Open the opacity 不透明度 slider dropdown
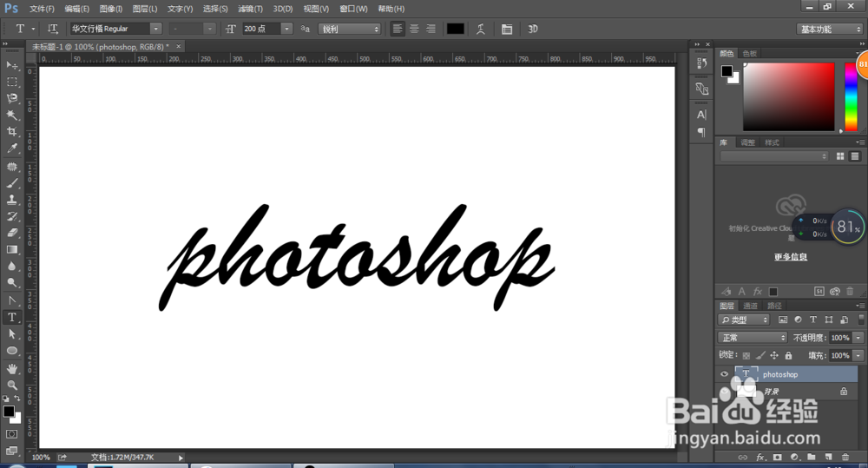Image resolution: width=868 pixels, height=468 pixels. [x=858, y=337]
